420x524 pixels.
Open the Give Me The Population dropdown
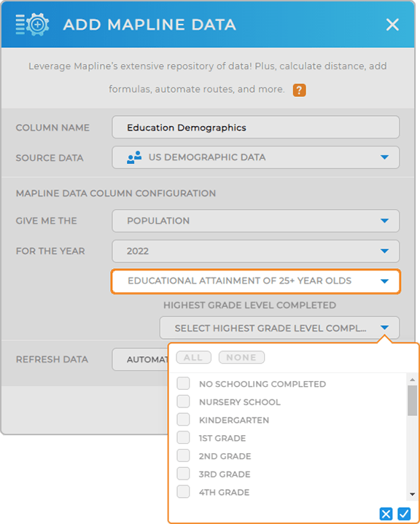pos(255,221)
